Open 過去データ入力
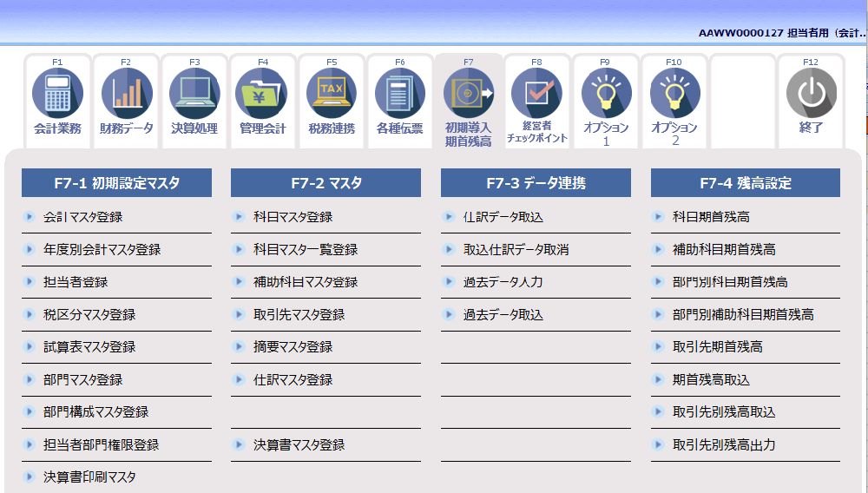 pyautogui.click(x=503, y=282)
